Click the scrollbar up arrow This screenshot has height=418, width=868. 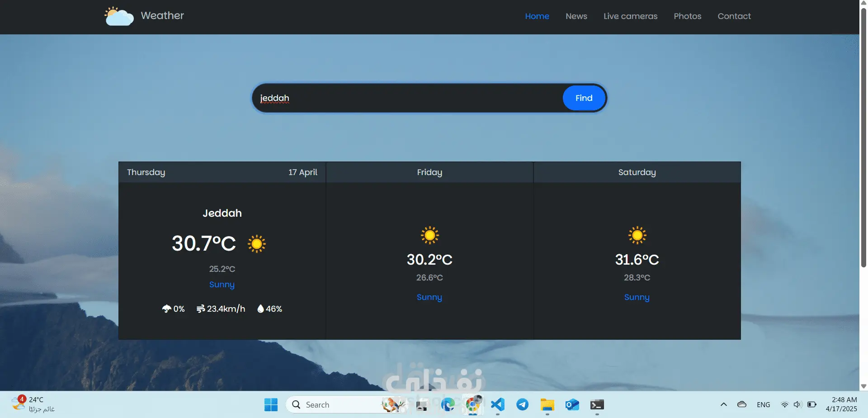click(863, 4)
